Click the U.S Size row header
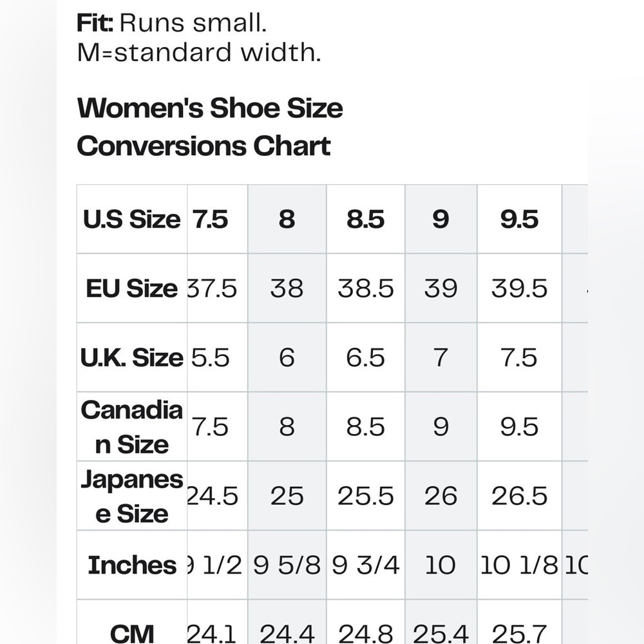The image size is (644, 644). click(132, 220)
